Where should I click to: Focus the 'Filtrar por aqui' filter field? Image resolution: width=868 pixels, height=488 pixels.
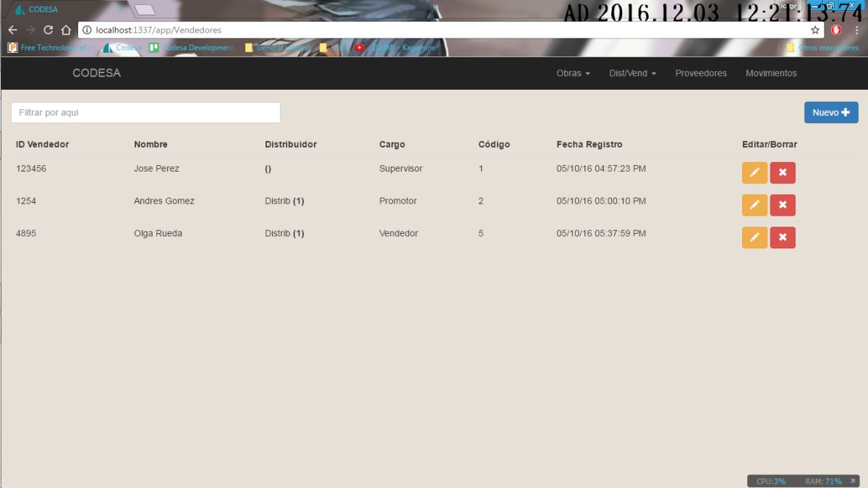coord(145,112)
